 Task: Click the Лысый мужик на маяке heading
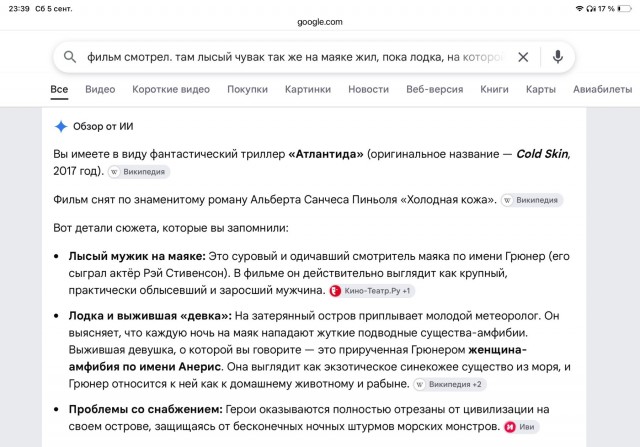pyautogui.click(x=137, y=256)
